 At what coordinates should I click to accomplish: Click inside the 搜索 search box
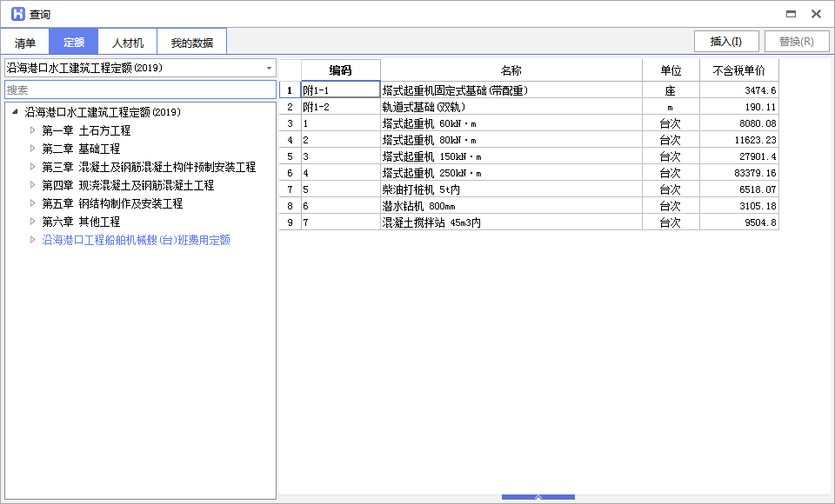(x=139, y=88)
